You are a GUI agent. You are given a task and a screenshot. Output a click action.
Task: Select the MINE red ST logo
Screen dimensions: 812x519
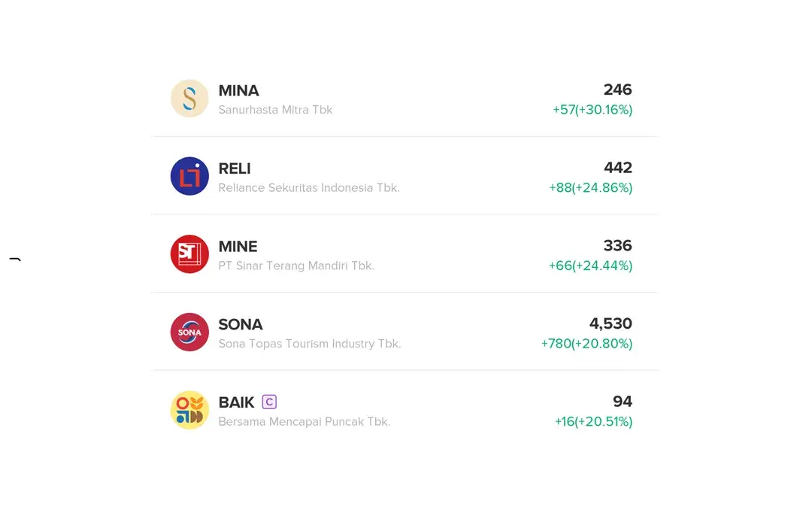coord(189,254)
